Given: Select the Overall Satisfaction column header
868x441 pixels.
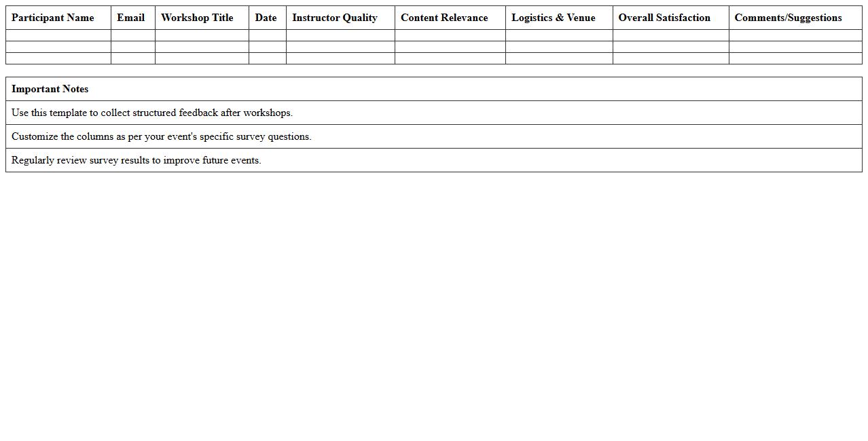Looking at the screenshot, I should [664, 18].
